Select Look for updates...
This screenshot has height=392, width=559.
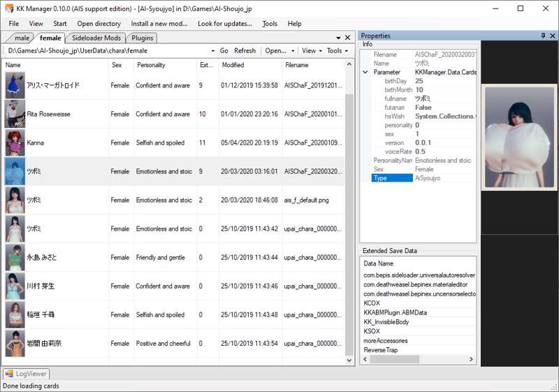coord(224,24)
